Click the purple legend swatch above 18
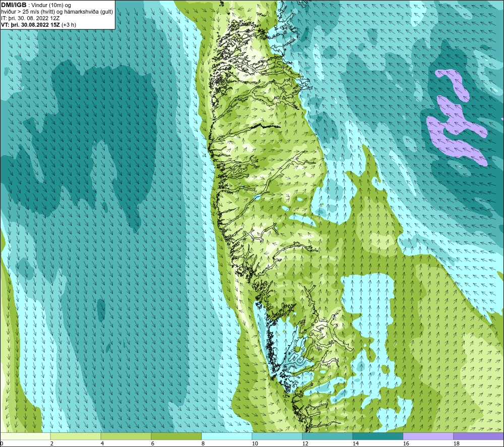 pos(479,436)
